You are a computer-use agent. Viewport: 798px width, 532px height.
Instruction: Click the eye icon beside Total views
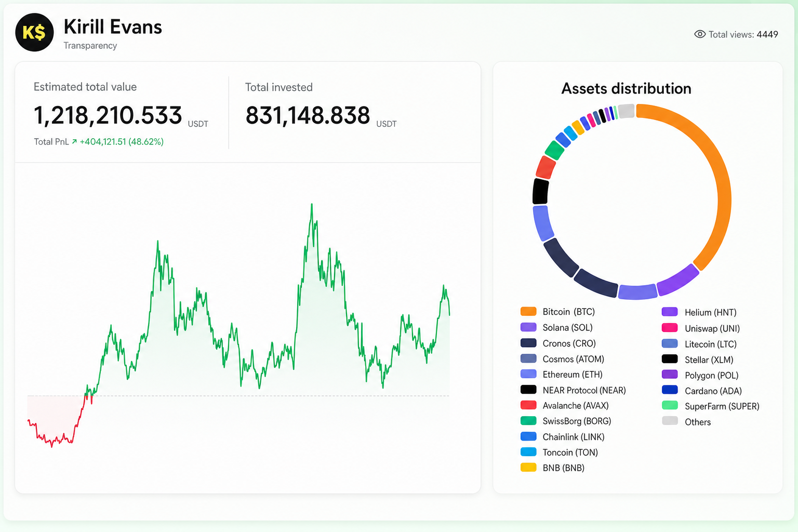pyautogui.click(x=700, y=34)
